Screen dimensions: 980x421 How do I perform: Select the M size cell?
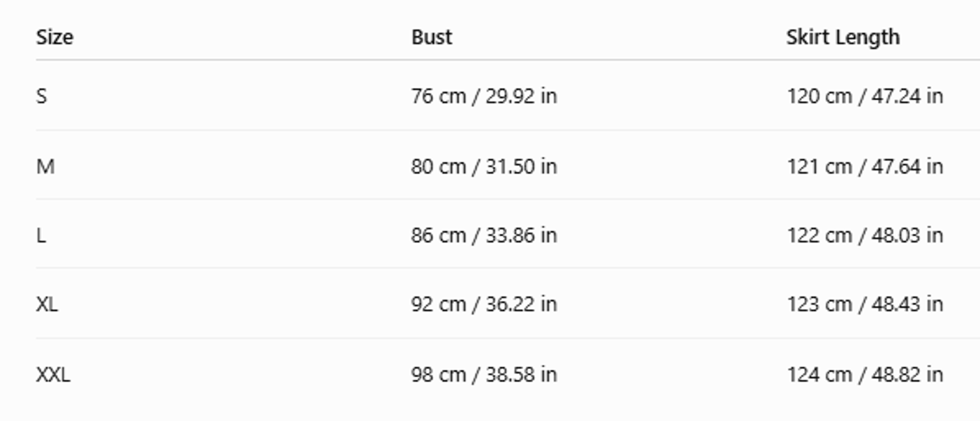(x=45, y=167)
